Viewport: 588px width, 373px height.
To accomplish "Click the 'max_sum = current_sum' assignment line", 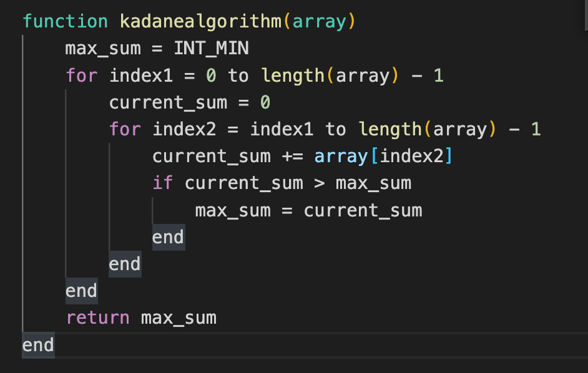I will 308,211.
